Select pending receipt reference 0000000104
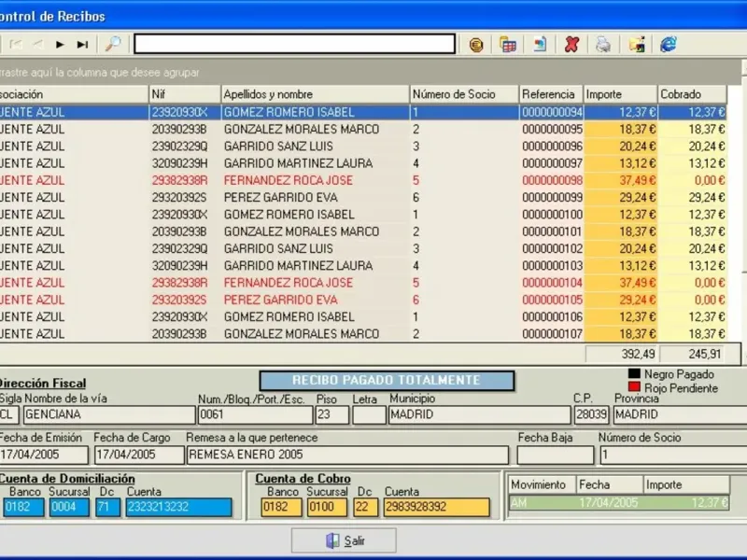747x560 pixels. pyautogui.click(x=363, y=283)
